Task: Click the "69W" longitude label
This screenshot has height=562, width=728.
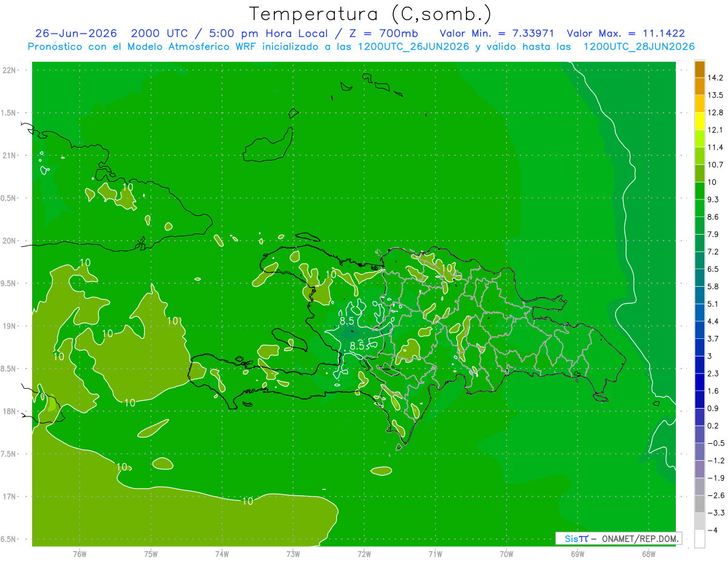Action: pyautogui.click(x=577, y=554)
